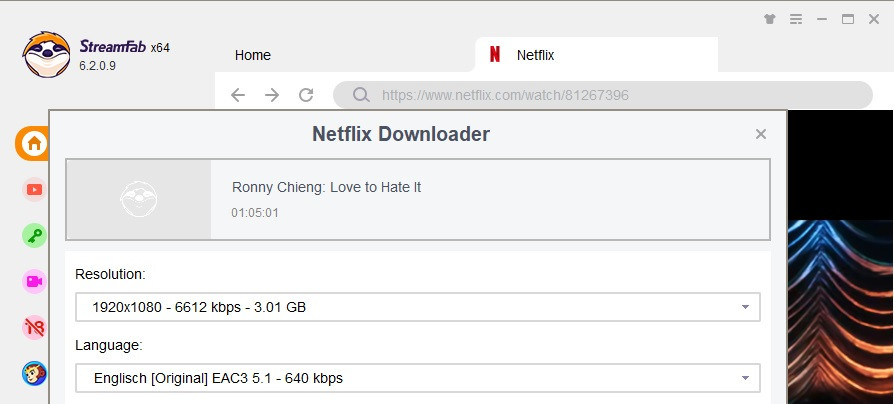
Task: Switch to the Netflix tab
Action: click(x=535, y=55)
